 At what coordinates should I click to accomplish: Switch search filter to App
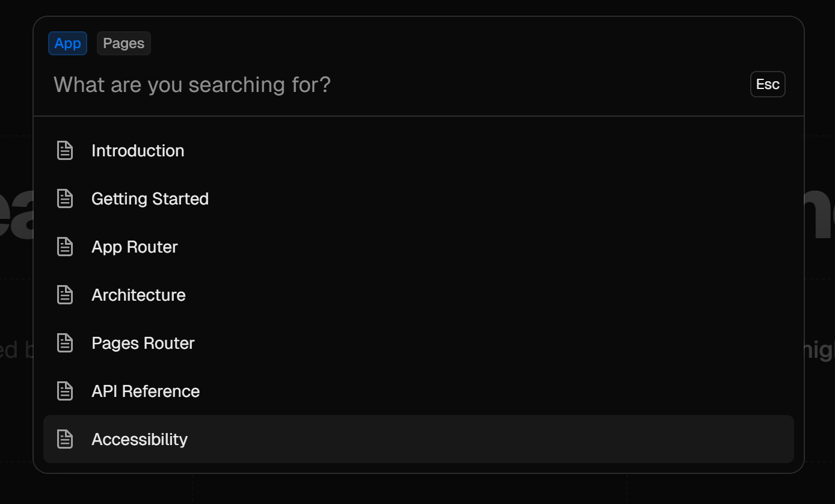68,43
